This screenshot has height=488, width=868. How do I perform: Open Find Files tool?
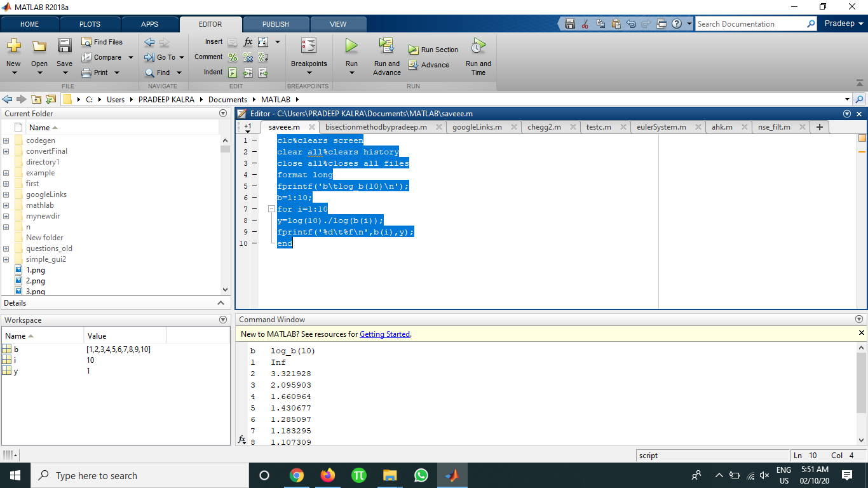click(102, 42)
